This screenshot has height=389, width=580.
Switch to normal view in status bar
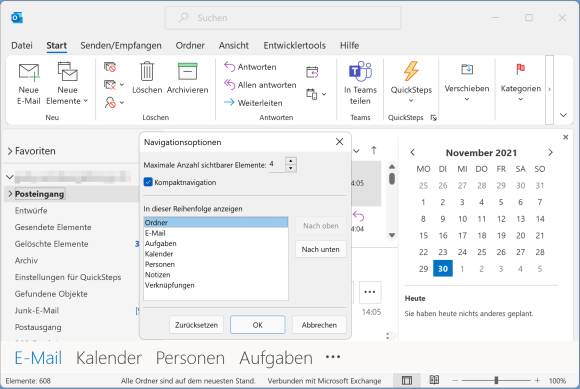pos(407,380)
